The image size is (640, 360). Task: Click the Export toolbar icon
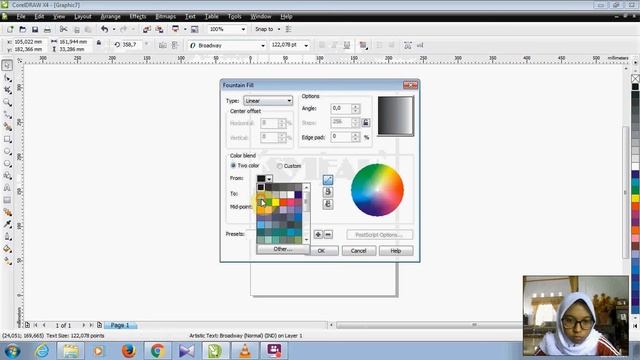159,29
